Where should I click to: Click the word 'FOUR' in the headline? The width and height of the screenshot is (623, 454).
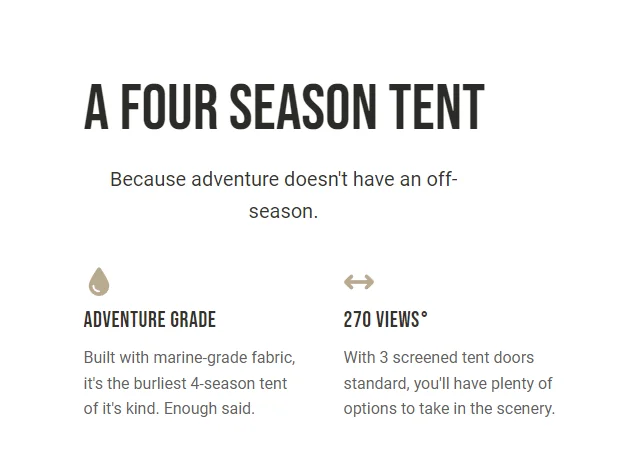pyautogui.click(x=169, y=107)
